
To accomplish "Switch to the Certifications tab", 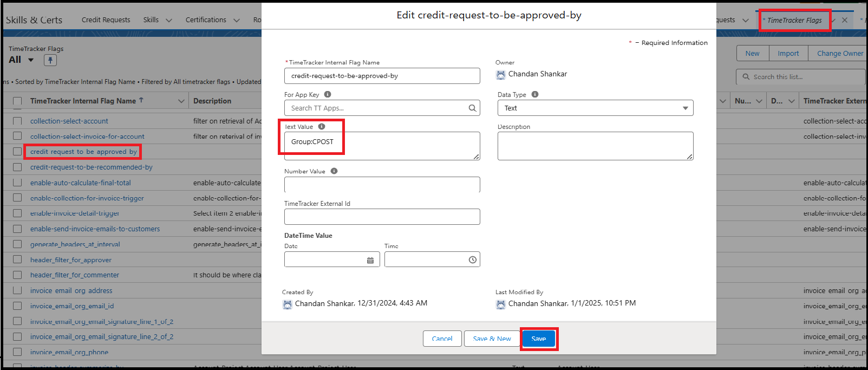I will tap(206, 20).
